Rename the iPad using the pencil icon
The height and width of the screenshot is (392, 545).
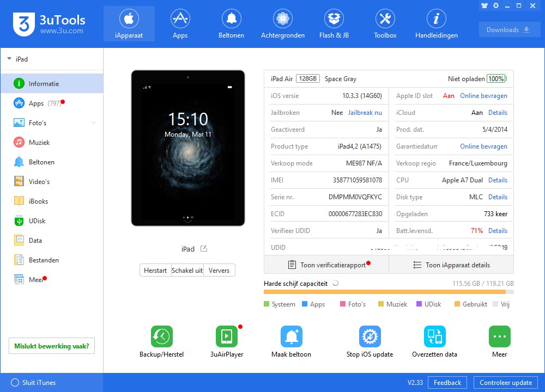click(x=203, y=248)
